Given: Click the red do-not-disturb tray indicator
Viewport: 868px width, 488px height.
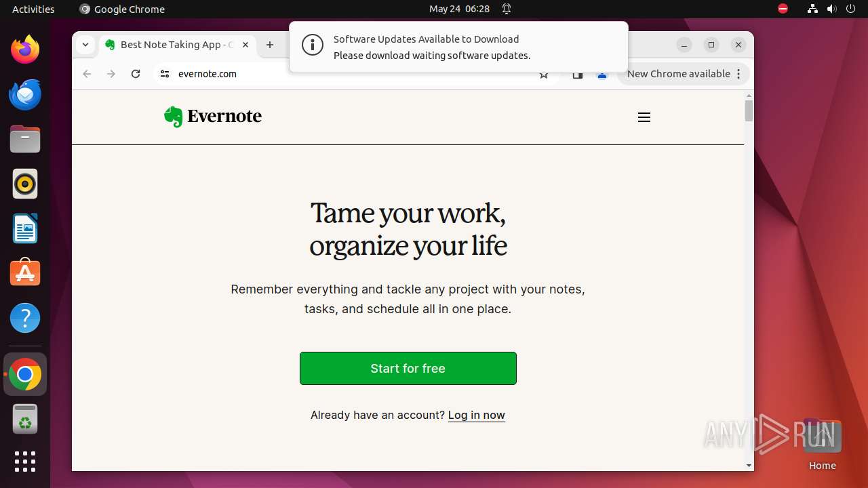Looking at the screenshot, I should (x=783, y=9).
